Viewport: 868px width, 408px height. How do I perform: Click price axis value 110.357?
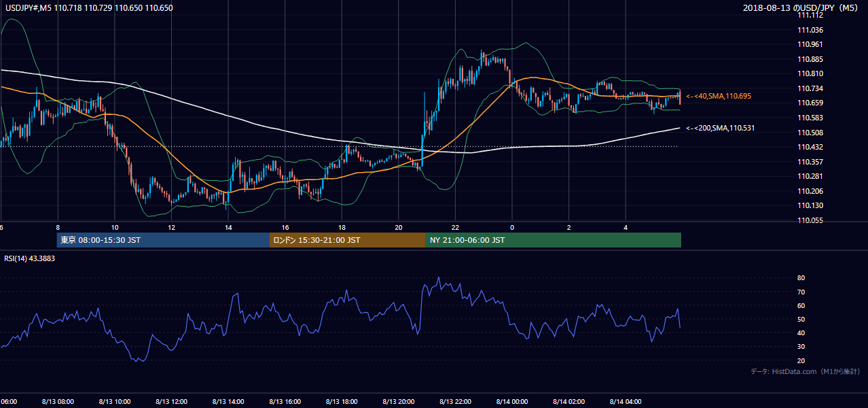(810, 162)
